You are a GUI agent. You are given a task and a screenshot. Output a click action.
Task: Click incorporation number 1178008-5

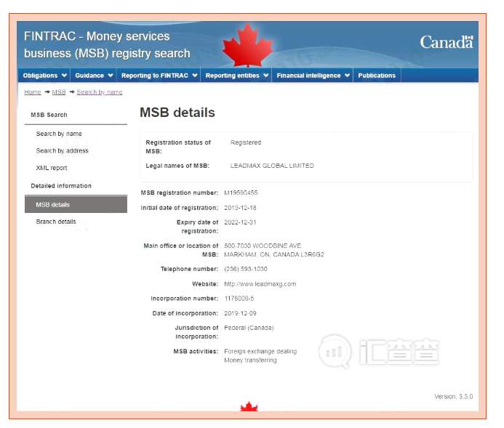pyautogui.click(x=239, y=299)
